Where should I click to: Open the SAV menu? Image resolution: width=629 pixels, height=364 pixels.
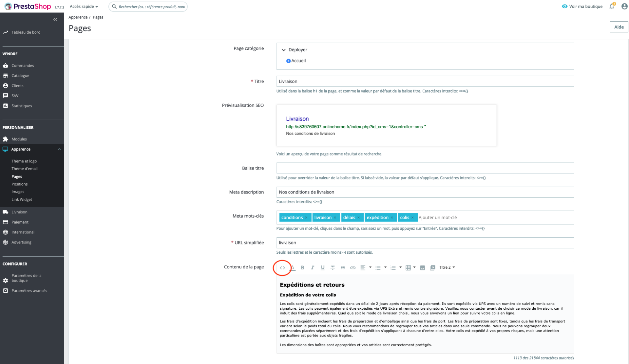15,96
